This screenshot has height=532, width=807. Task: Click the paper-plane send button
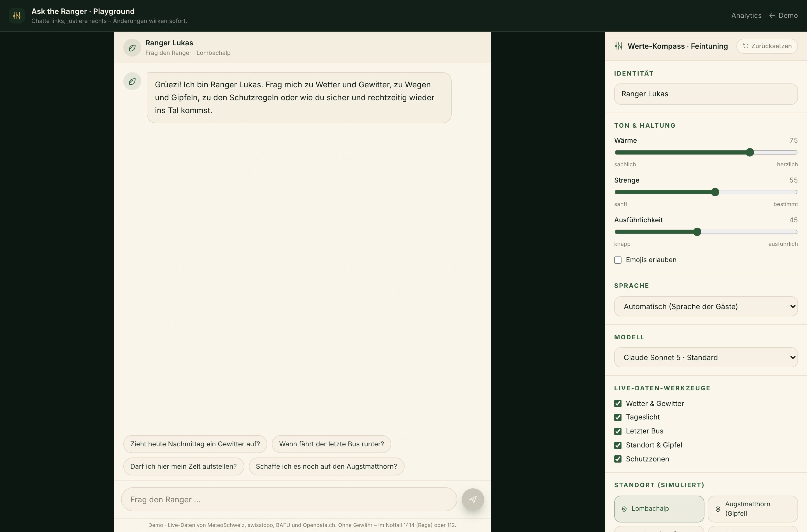[x=473, y=500]
